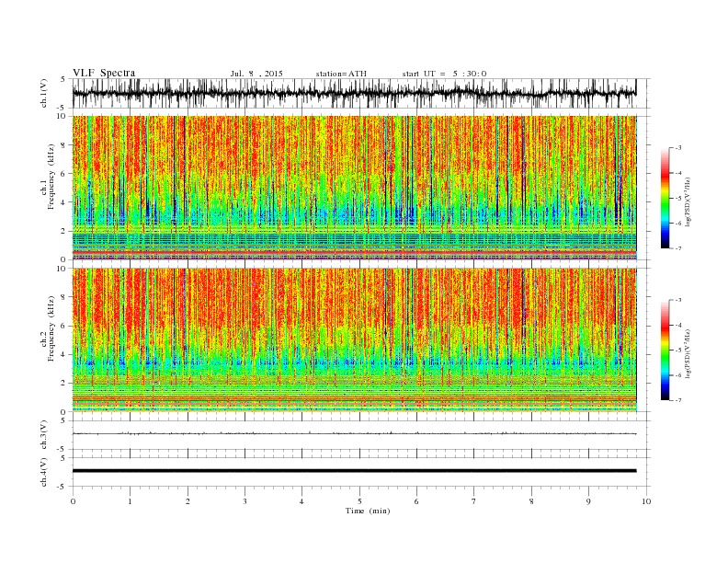The image size is (728, 563).
Task: Click the "6" kHz tick on ch.1 frequency axis
Action: [64, 174]
